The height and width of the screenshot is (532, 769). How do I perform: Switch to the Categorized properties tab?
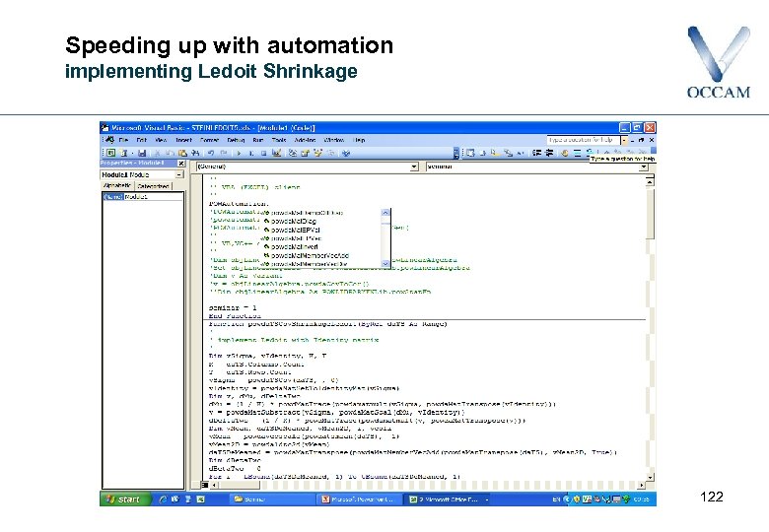(153, 186)
